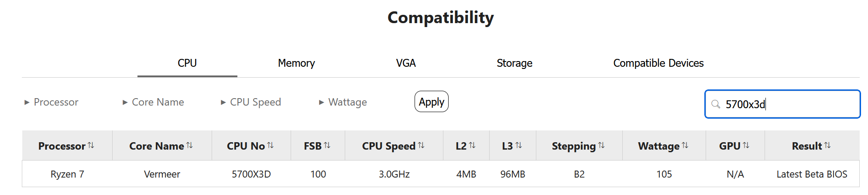Open the CPU Speed filter
868x195 pixels.
click(251, 102)
